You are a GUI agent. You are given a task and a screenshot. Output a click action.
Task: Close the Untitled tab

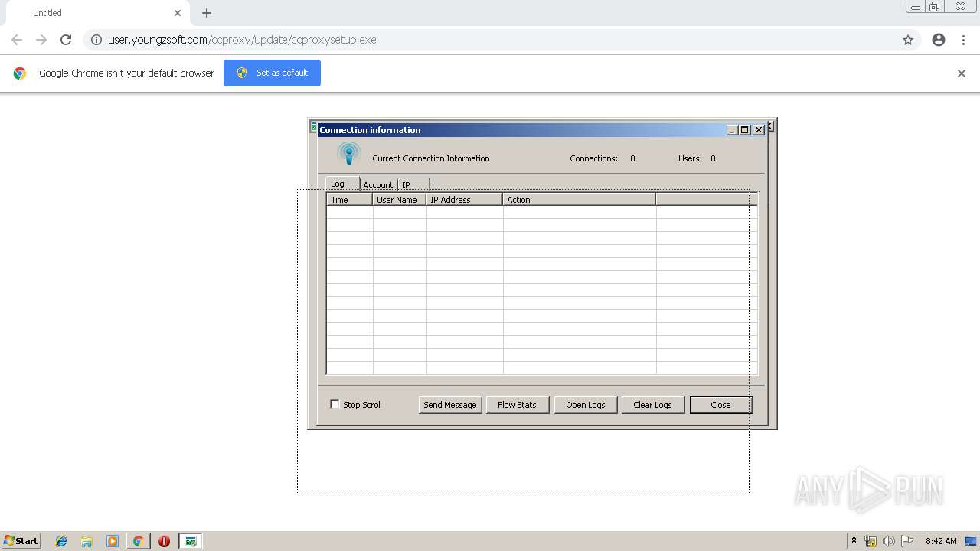(x=178, y=13)
